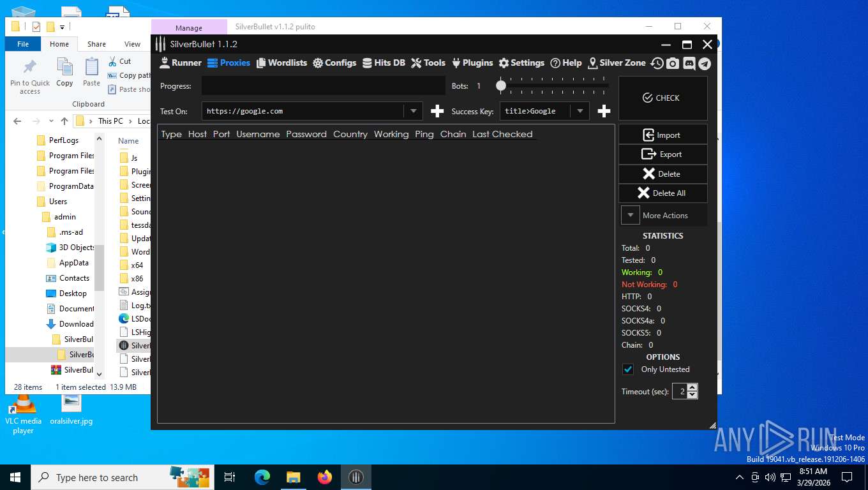Sort proxies by Host column
The width and height of the screenshot is (868, 490).
tap(197, 134)
